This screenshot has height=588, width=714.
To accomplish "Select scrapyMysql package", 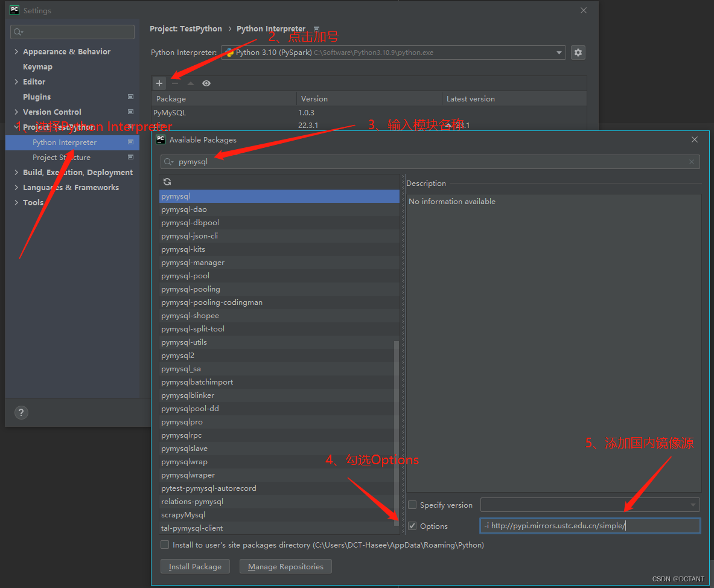I will (x=276, y=515).
